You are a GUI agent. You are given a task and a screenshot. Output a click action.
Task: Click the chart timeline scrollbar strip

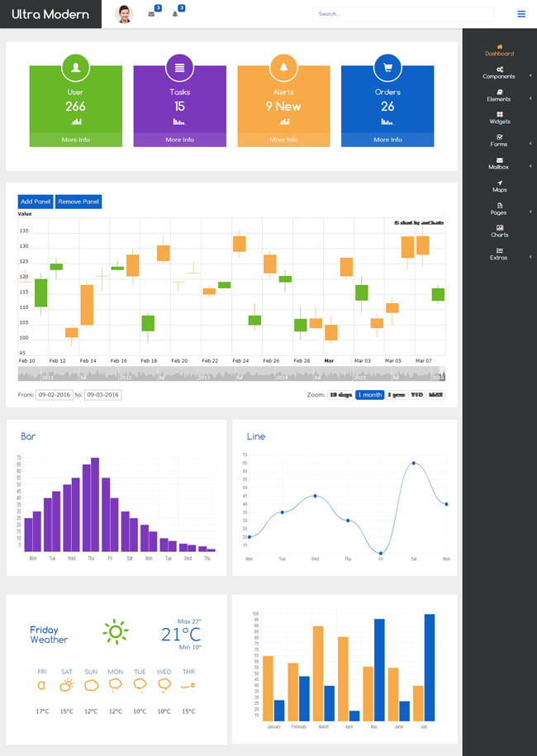(231, 373)
